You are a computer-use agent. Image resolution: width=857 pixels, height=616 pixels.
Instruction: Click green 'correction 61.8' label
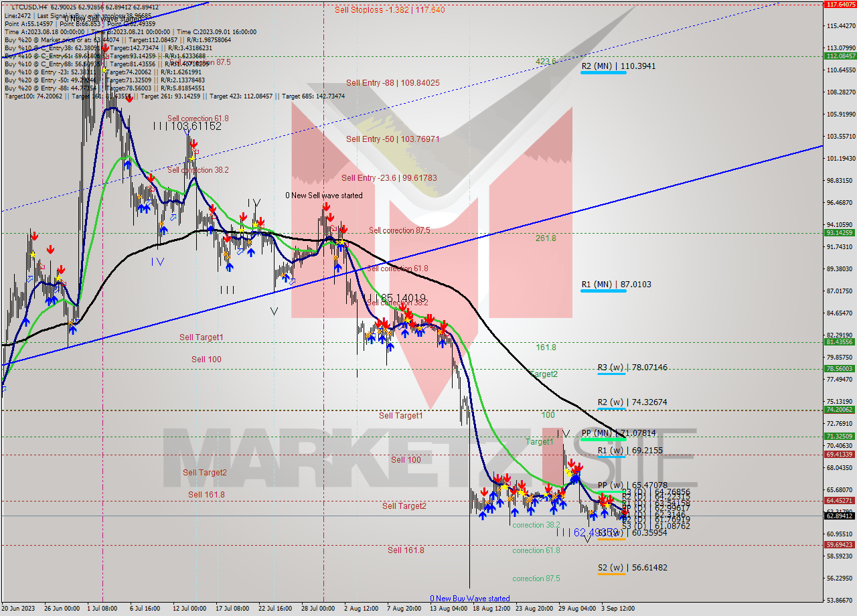pos(536,550)
